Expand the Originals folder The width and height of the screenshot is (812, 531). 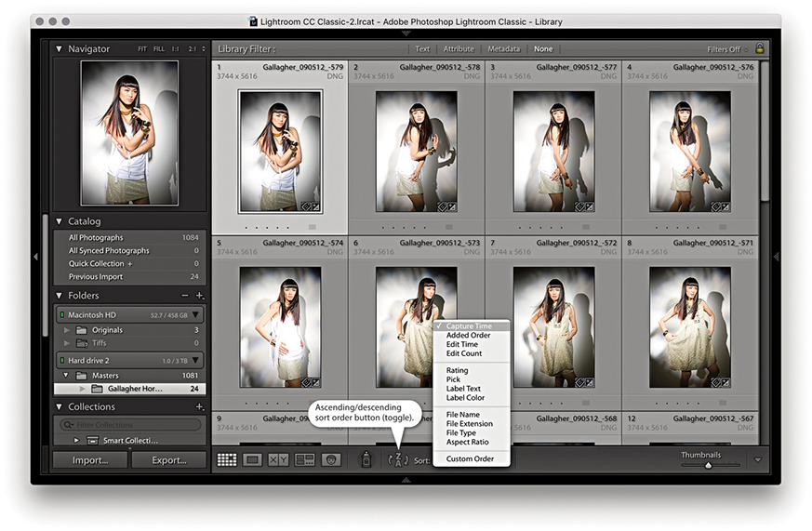pyautogui.click(x=67, y=330)
